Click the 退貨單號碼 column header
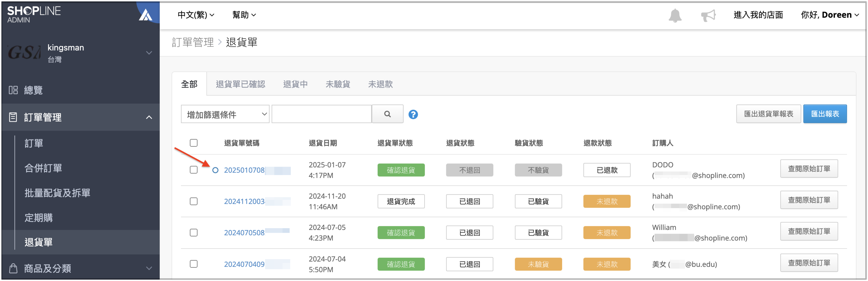Screen dimensions: 868x281 [242, 143]
